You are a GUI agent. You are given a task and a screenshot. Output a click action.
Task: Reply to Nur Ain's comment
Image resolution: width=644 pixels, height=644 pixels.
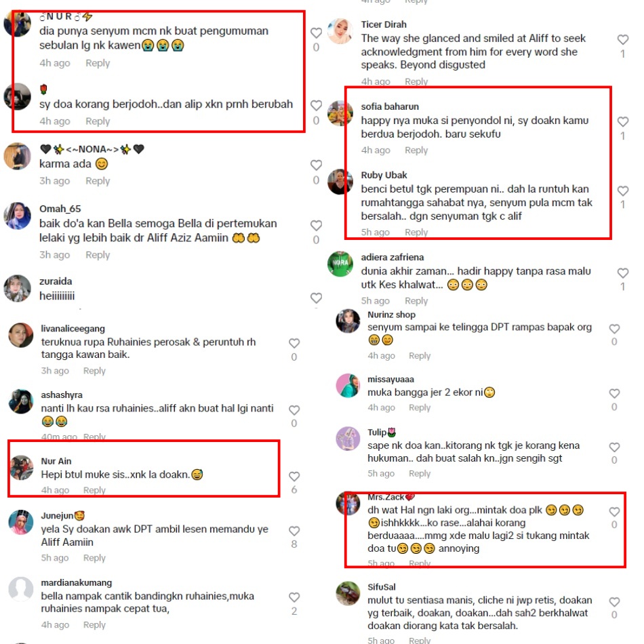[94, 490]
